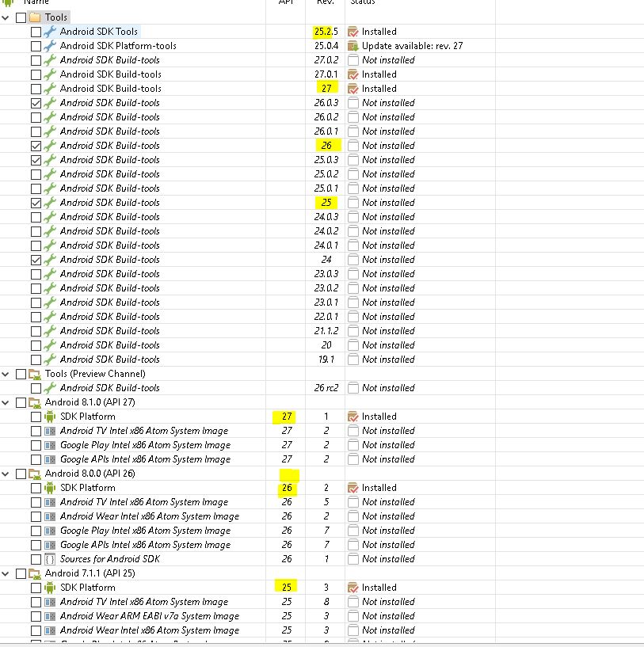The image size is (644, 647).
Task: Click revision value 26 rc2
Action: (326, 388)
